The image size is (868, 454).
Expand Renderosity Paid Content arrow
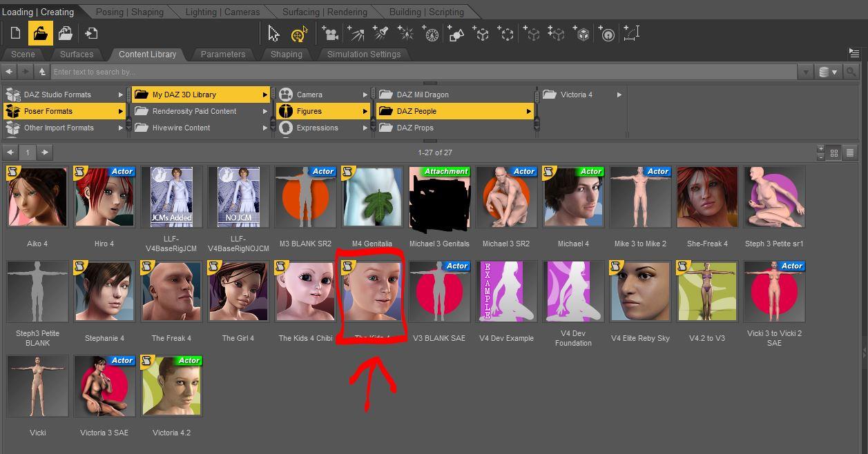tap(264, 111)
